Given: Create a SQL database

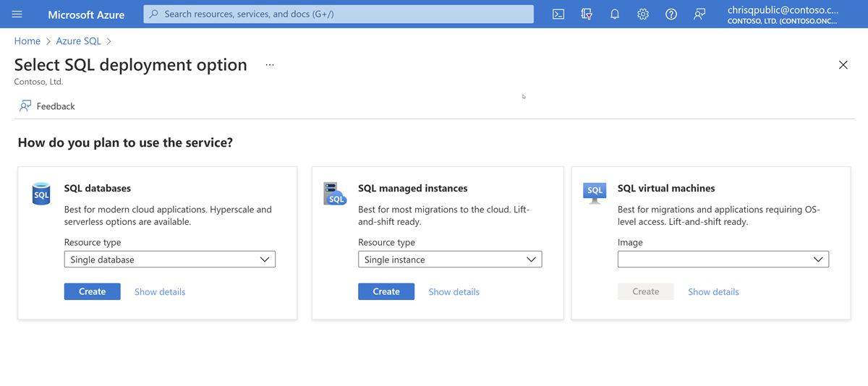Looking at the screenshot, I should coord(92,291).
